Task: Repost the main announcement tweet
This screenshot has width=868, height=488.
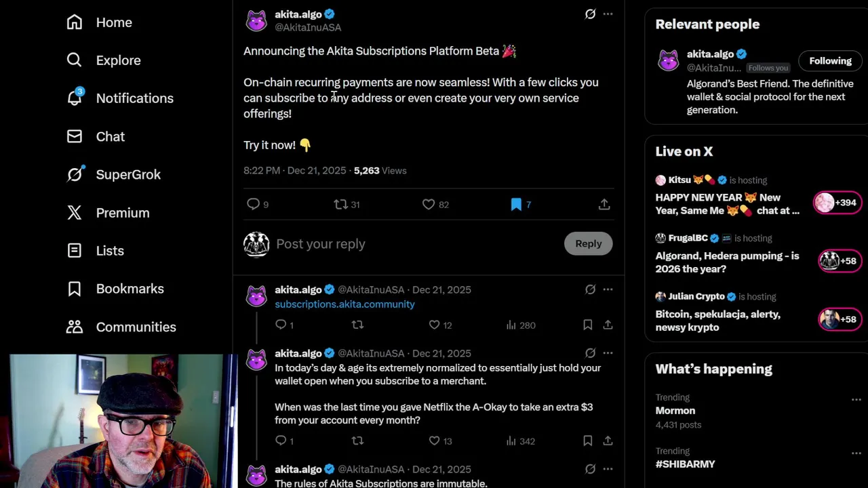Action: point(340,204)
